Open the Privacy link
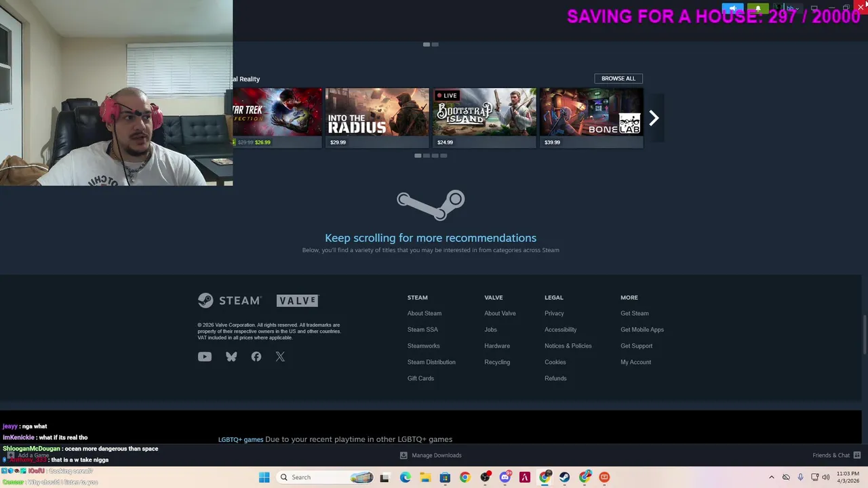 (x=554, y=313)
